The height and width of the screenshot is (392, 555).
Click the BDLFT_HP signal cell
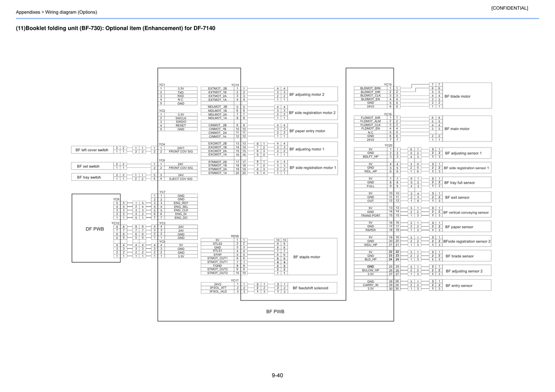click(x=370, y=157)
